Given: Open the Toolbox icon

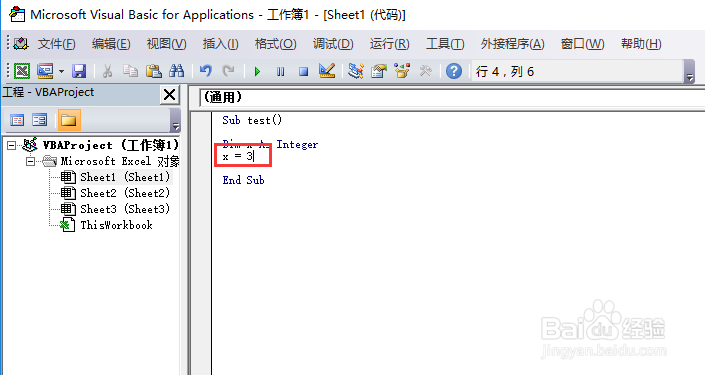Looking at the screenshot, I should (425, 71).
